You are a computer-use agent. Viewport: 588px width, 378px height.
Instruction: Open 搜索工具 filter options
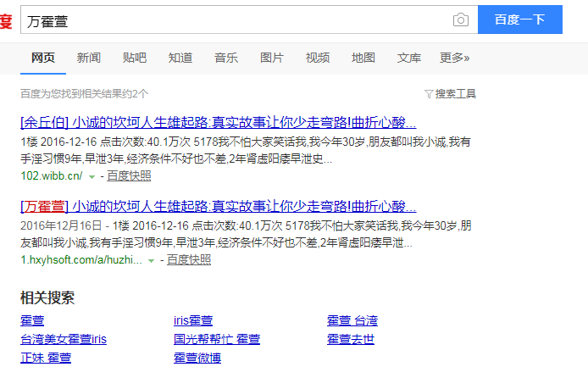point(455,94)
